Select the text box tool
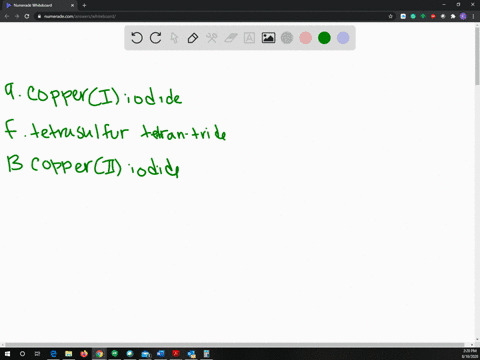480x360 pixels. (x=249, y=38)
